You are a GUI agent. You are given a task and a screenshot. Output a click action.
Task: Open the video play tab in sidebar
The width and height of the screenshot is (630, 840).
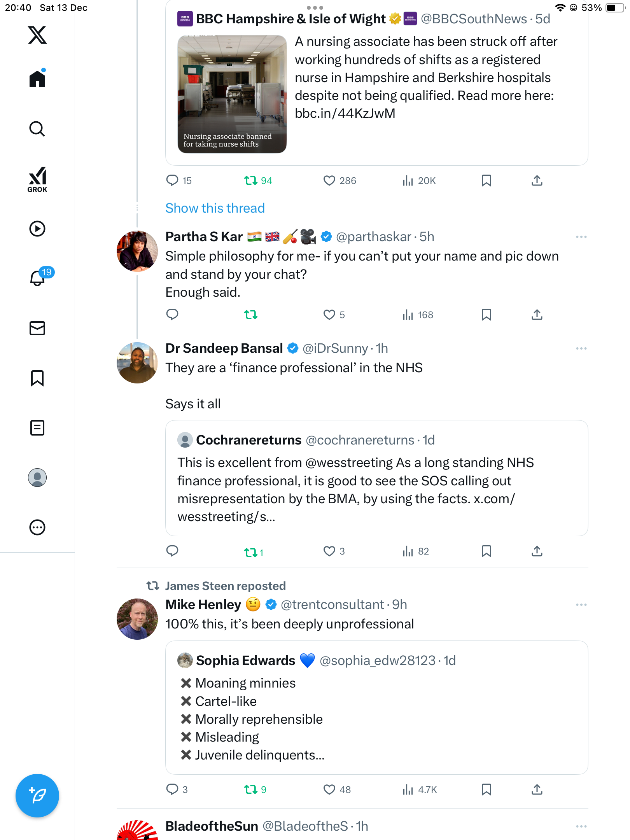pos(37,229)
